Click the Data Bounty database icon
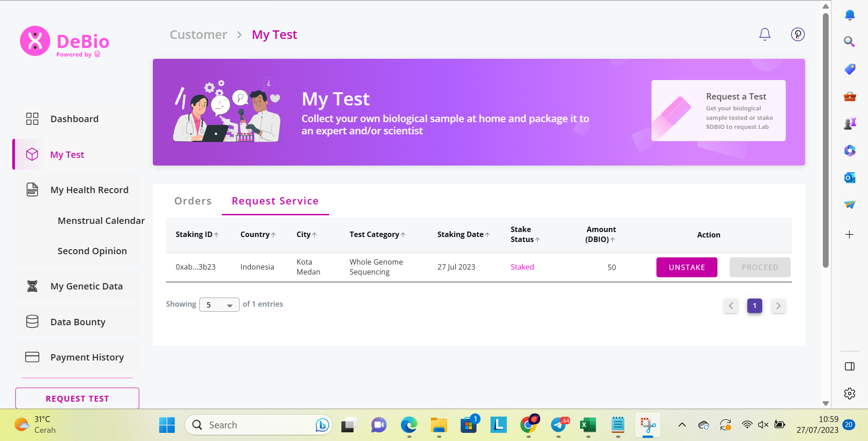The height and width of the screenshot is (441, 868). tap(32, 322)
